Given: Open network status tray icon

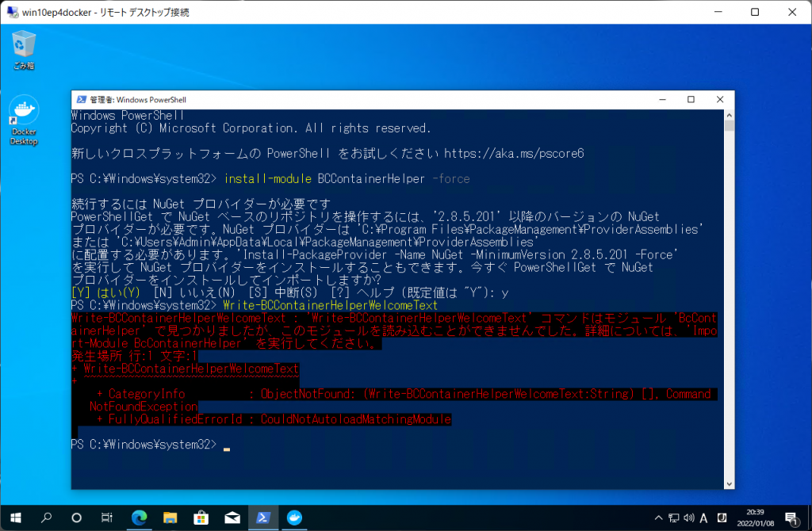Looking at the screenshot, I should tap(673, 518).
